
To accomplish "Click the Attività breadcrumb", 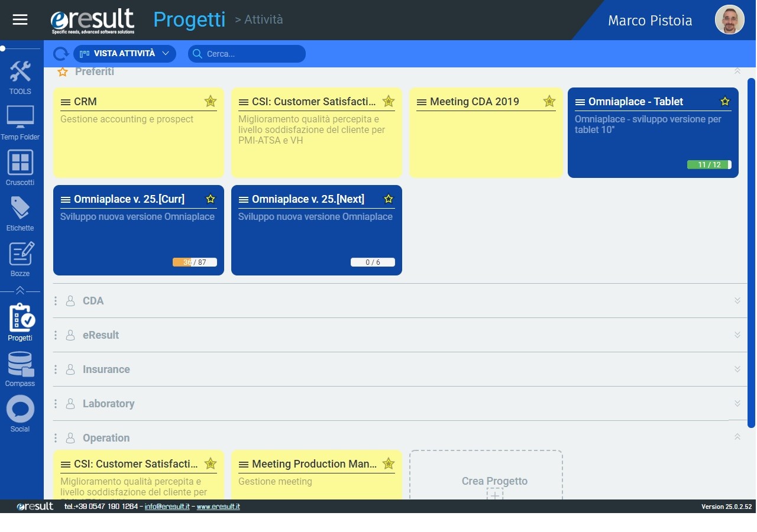I will pyautogui.click(x=263, y=20).
